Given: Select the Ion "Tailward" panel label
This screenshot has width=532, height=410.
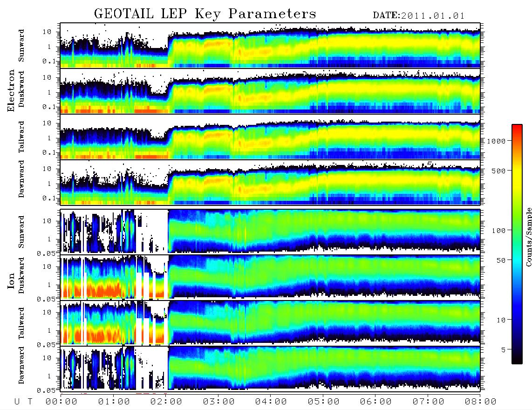Looking at the screenshot, I should (21, 323).
